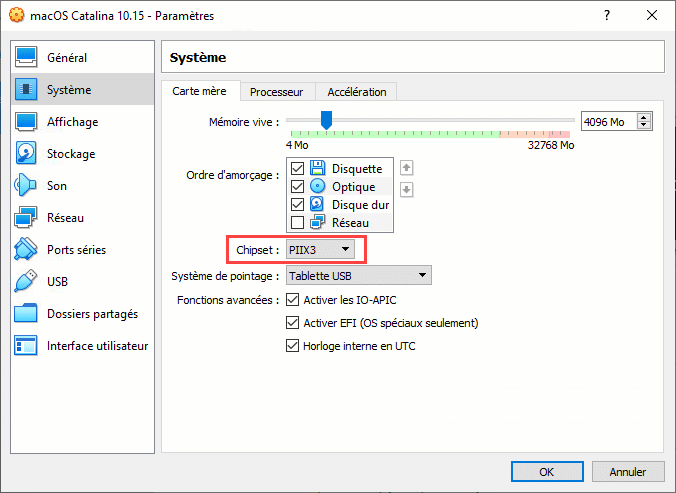Select Dossiers partagés label in sidebar
Screen dimensions: 676x493
click(x=93, y=314)
